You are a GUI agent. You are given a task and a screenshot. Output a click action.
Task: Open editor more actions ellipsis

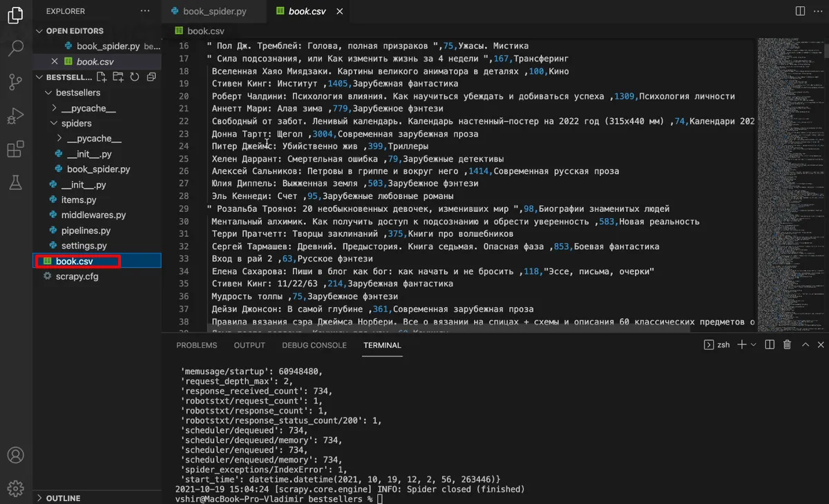point(819,11)
